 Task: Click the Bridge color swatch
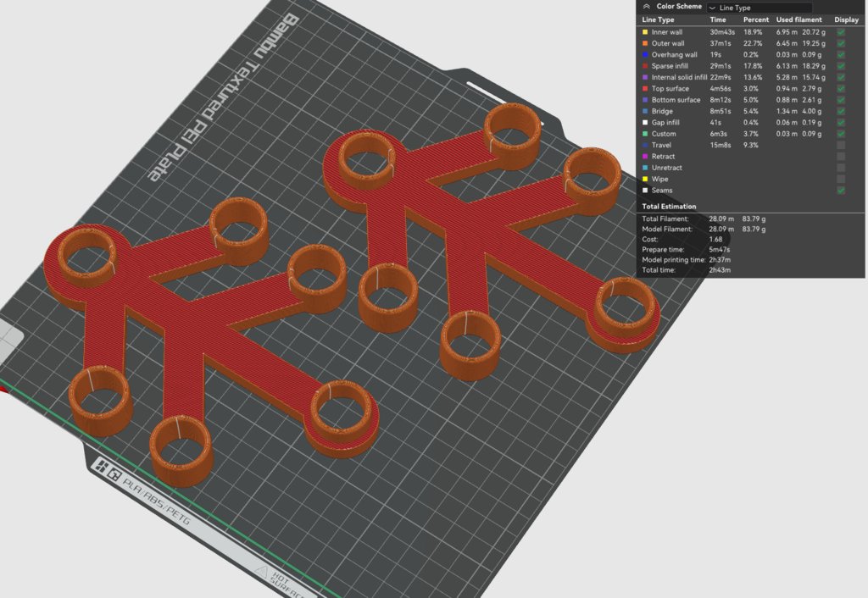click(645, 111)
